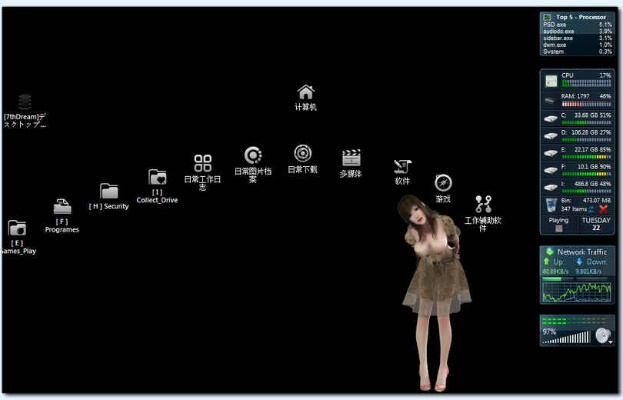Open the 日常工作日志 shortcut

click(x=203, y=163)
